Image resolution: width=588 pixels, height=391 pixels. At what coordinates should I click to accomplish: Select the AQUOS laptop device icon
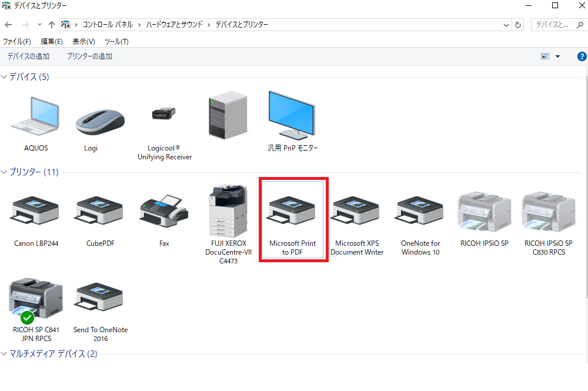coord(35,116)
